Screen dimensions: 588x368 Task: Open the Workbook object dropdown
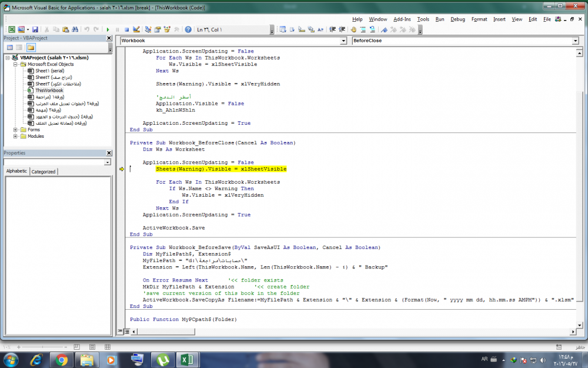pyautogui.click(x=343, y=41)
